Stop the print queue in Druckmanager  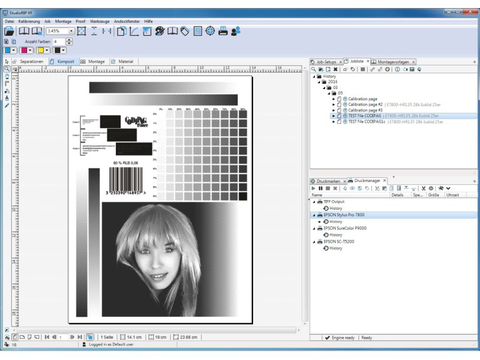click(328, 188)
